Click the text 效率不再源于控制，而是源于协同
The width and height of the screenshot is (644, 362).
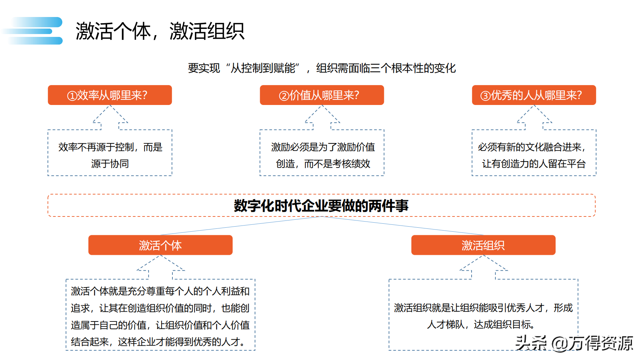tap(110, 155)
